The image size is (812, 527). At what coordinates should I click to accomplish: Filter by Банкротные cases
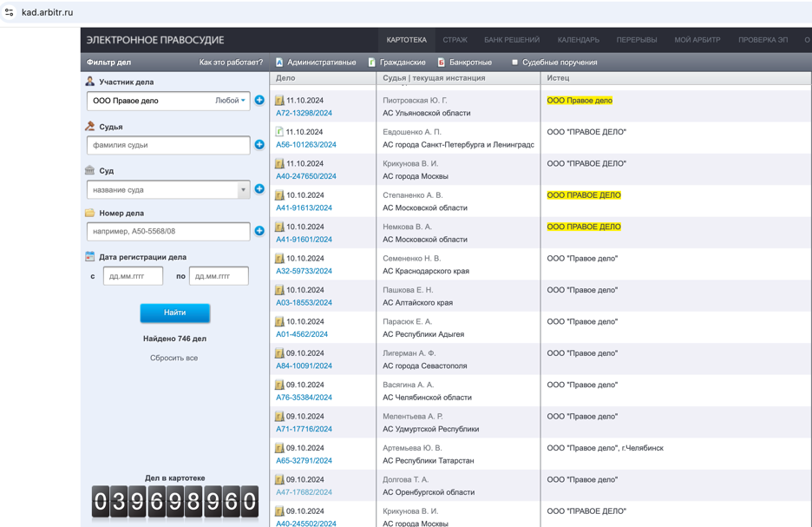click(x=465, y=63)
